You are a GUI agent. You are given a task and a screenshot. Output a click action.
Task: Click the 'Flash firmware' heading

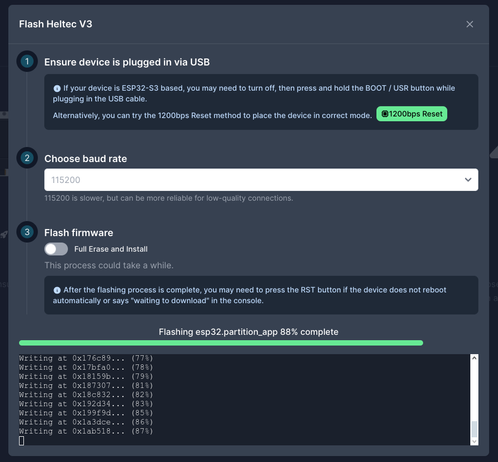tap(79, 233)
